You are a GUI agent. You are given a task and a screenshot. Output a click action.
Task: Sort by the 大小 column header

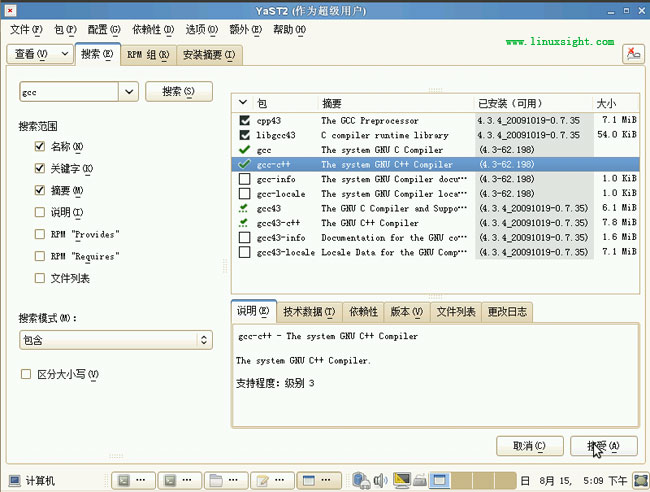615,103
